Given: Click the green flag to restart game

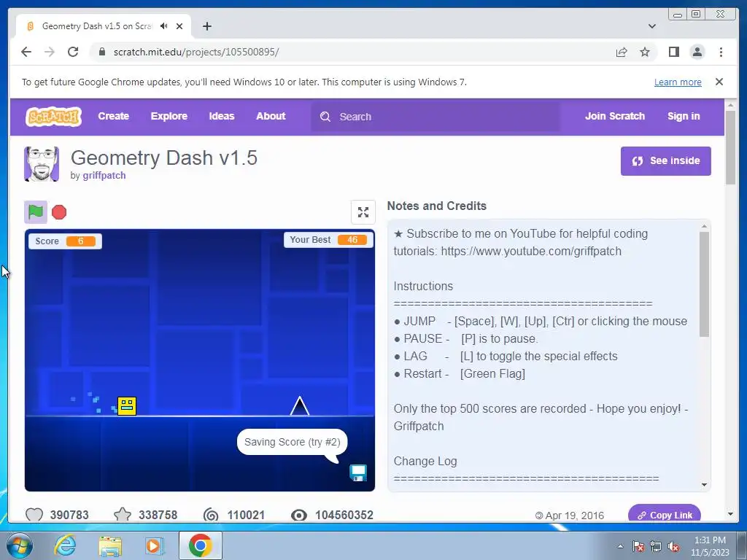Looking at the screenshot, I should click(x=36, y=212).
